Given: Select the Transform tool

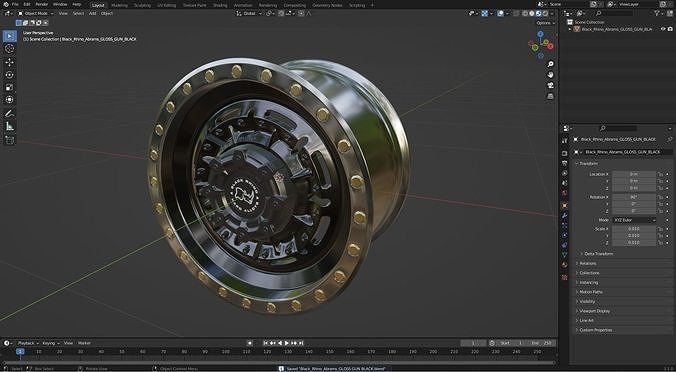Looking at the screenshot, I should point(9,100).
